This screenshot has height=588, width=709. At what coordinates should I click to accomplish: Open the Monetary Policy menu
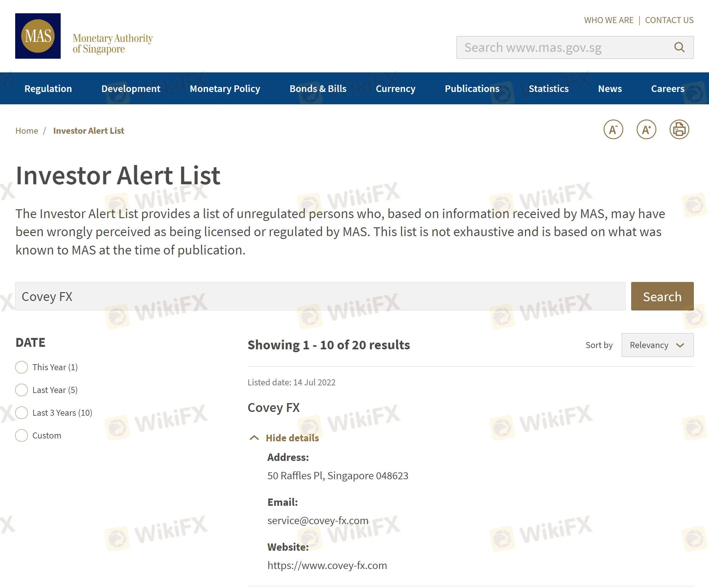point(225,89)
